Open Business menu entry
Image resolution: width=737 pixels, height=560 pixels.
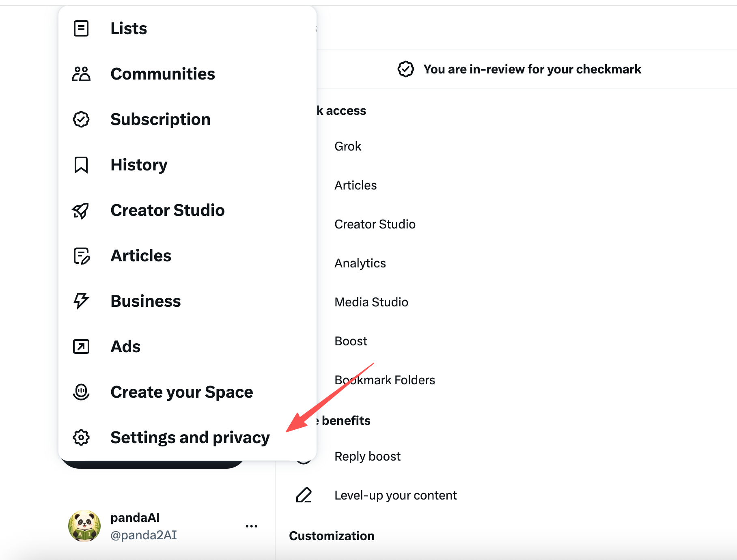(187, 301)
